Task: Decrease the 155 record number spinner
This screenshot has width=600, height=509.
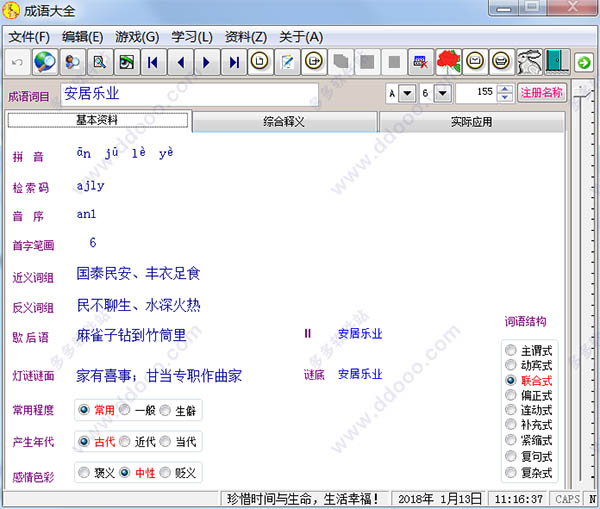Action: point(505,97)
